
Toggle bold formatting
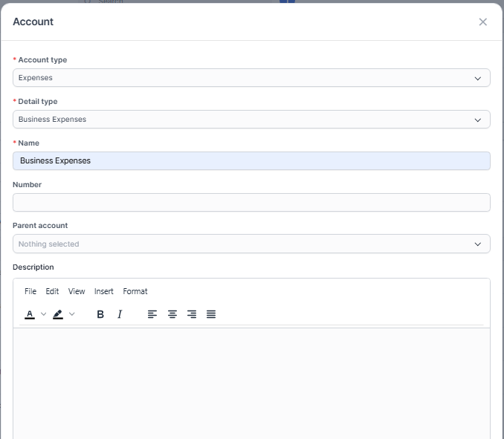[x=100, y=314]
